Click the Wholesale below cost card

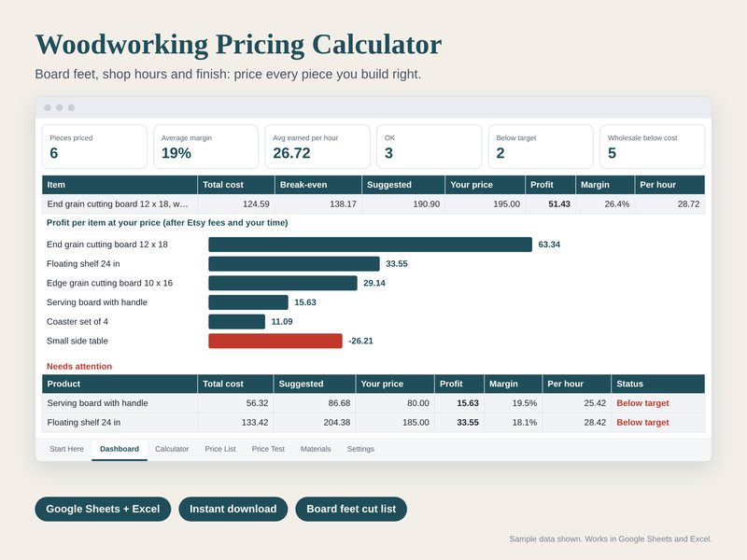click(652, 147)
